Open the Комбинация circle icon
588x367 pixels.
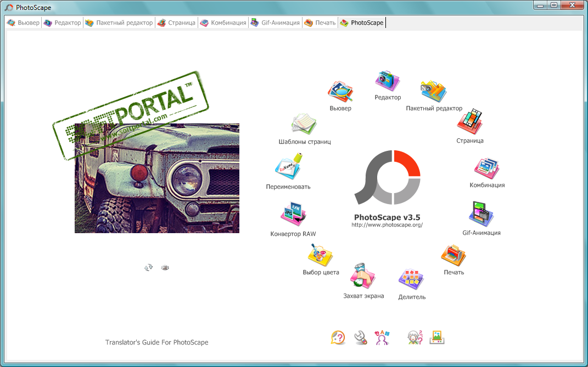[x=486, y=168]
